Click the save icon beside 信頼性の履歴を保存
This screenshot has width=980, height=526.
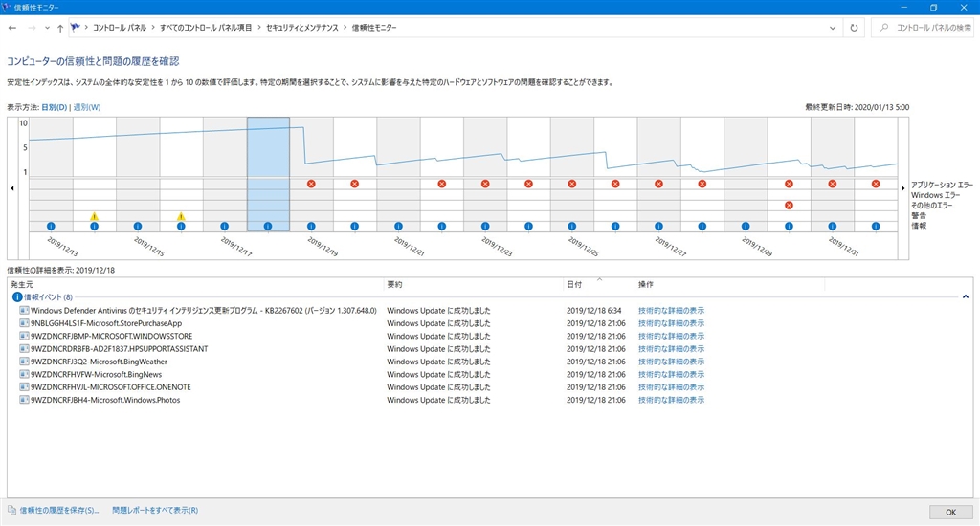click(x=11, y=511)
